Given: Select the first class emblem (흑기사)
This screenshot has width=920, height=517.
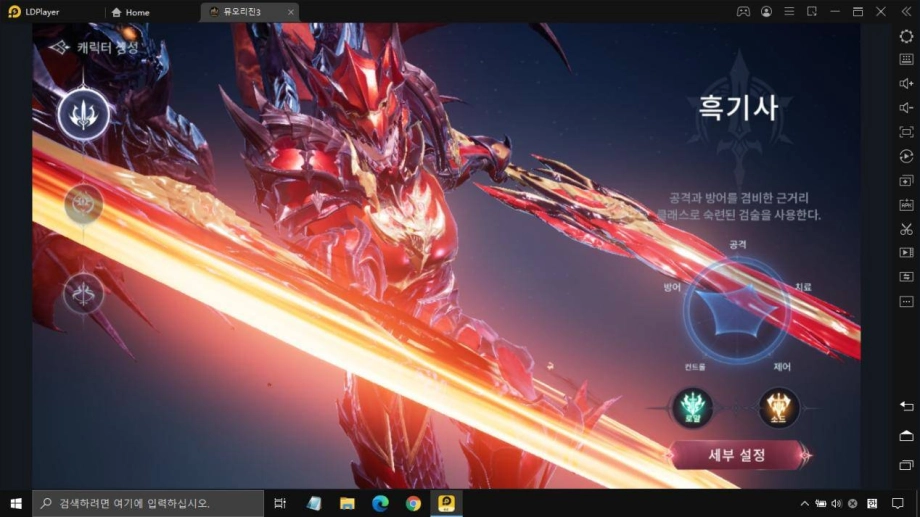Looking at the screenshot, I should point(83,115).
